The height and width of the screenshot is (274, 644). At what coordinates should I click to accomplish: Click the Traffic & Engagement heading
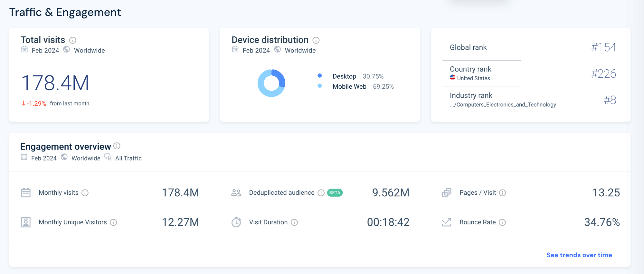[65, 12]
